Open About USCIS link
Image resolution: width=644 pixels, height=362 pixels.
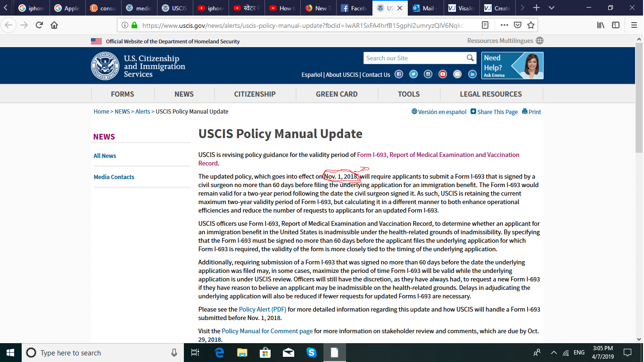tap(342, 74)
